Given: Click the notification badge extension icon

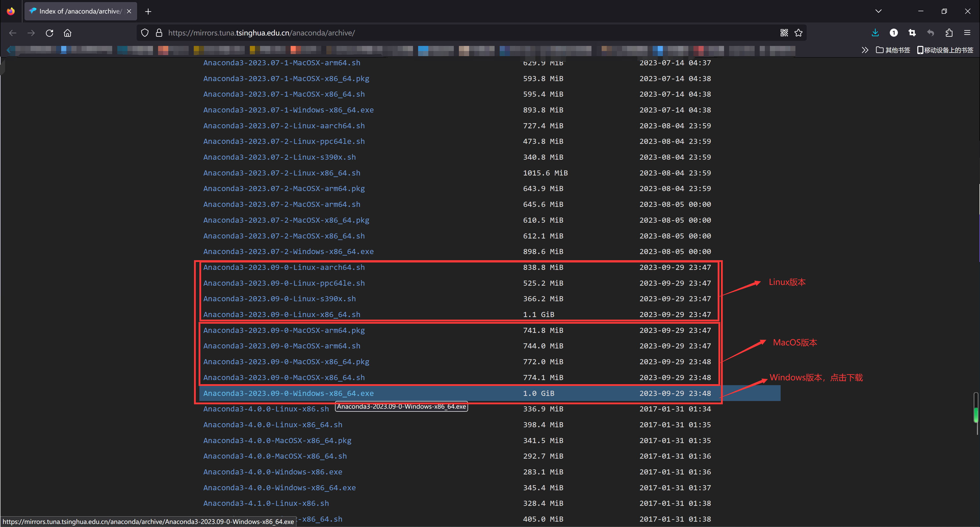Looking at the screenshot, I should [x=894, y=33].
